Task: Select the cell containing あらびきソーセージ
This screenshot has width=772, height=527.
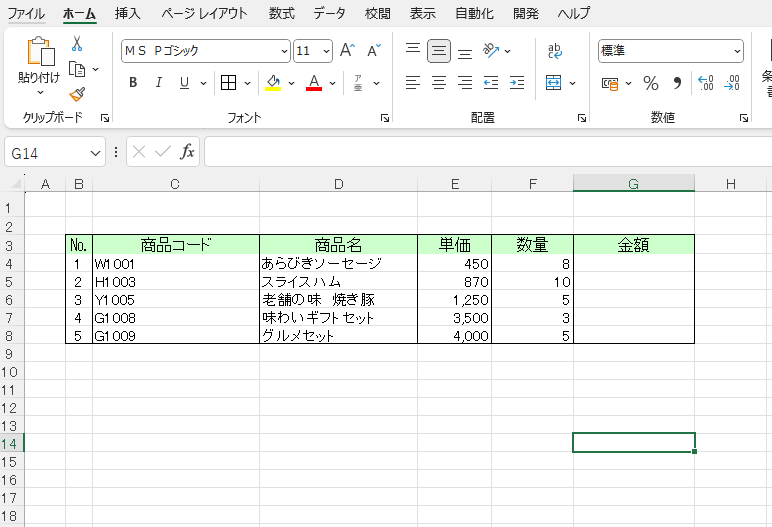Action: [x=338, y=264]
